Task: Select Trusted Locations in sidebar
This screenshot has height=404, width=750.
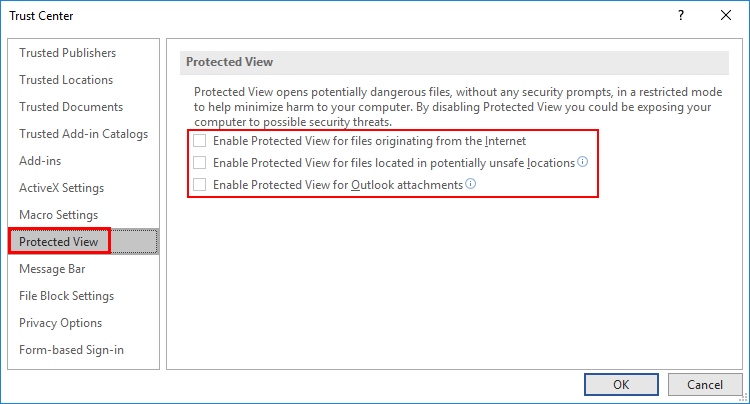Action: pyautogui.click(x=66, y=80)
